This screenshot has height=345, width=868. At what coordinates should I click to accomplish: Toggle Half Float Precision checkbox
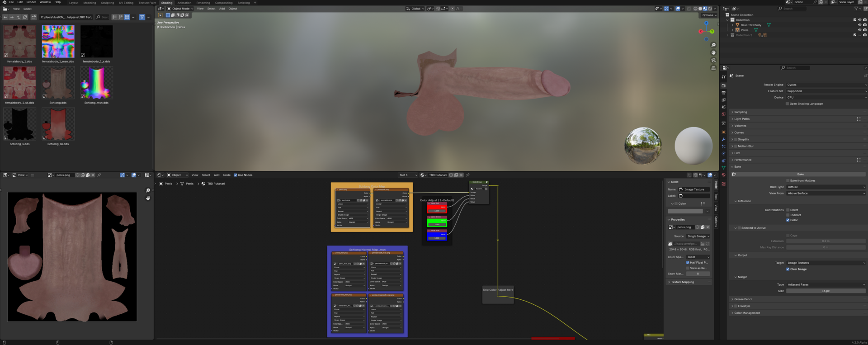688,262
